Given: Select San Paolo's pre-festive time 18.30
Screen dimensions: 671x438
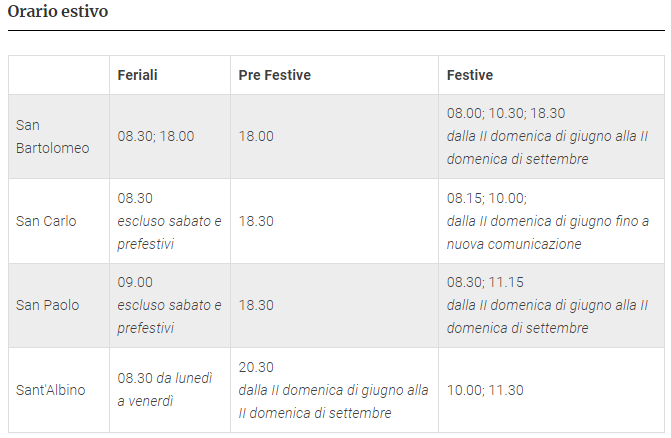Looking at the screenshot, I should coord(256,305).
